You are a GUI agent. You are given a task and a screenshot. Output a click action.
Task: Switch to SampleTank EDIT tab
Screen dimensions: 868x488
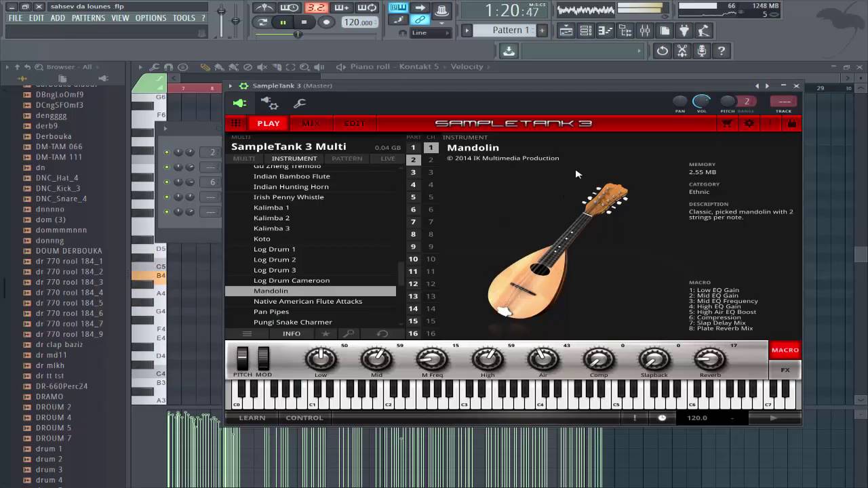coord(354,123)
